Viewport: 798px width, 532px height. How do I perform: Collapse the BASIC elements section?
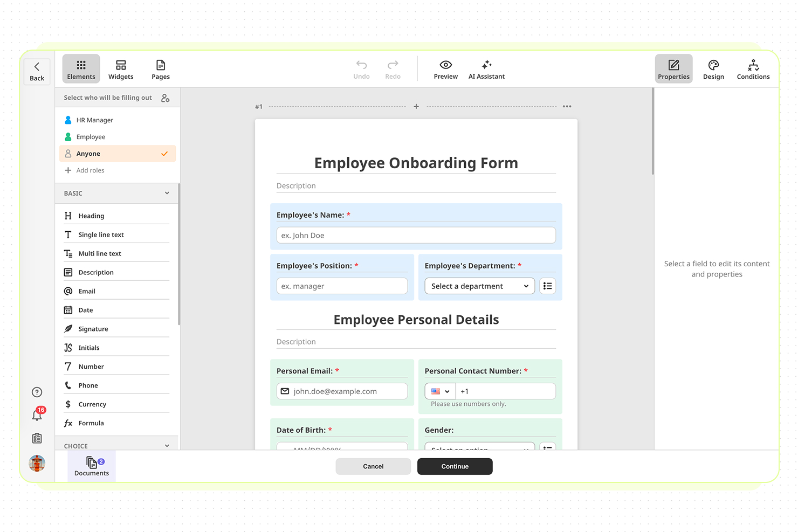pyautogui.click(x=167, y=193)
